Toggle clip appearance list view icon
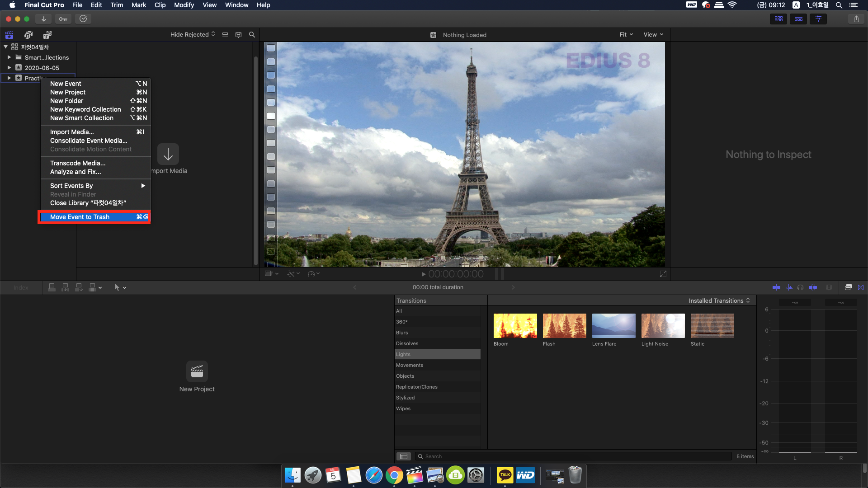The image size is (868, 488). (225, 35)
